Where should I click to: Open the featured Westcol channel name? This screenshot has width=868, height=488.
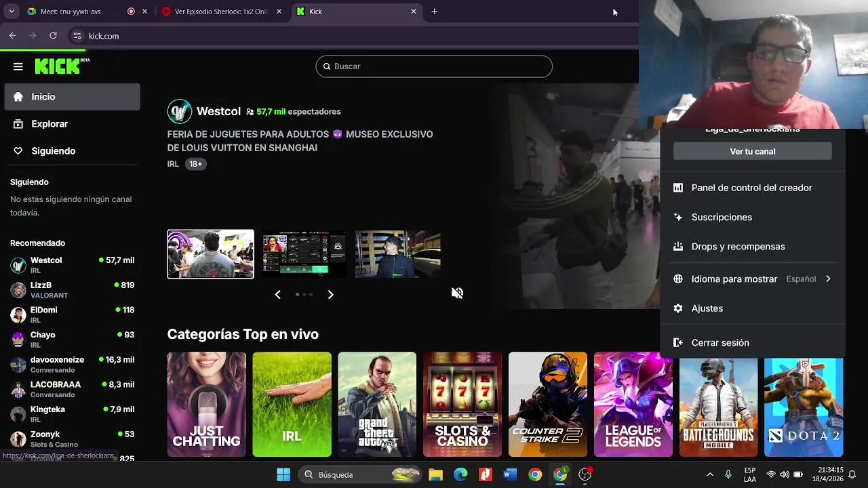point(218,111)
